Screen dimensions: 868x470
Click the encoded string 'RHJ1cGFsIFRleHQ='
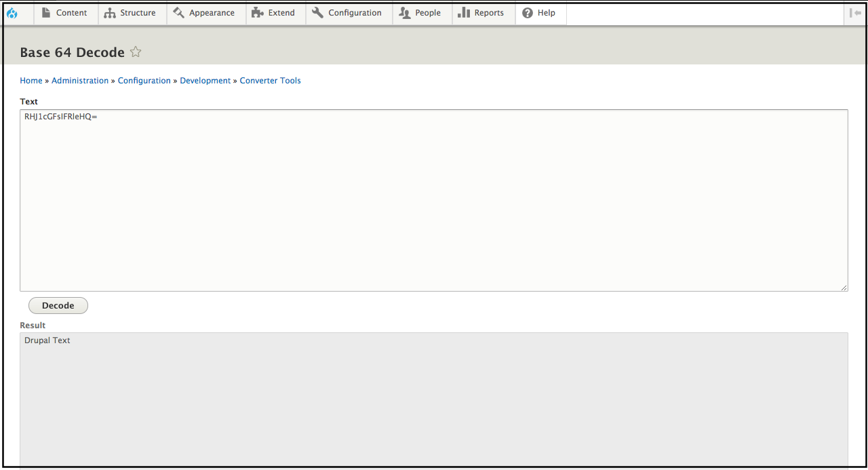point(61,117)
